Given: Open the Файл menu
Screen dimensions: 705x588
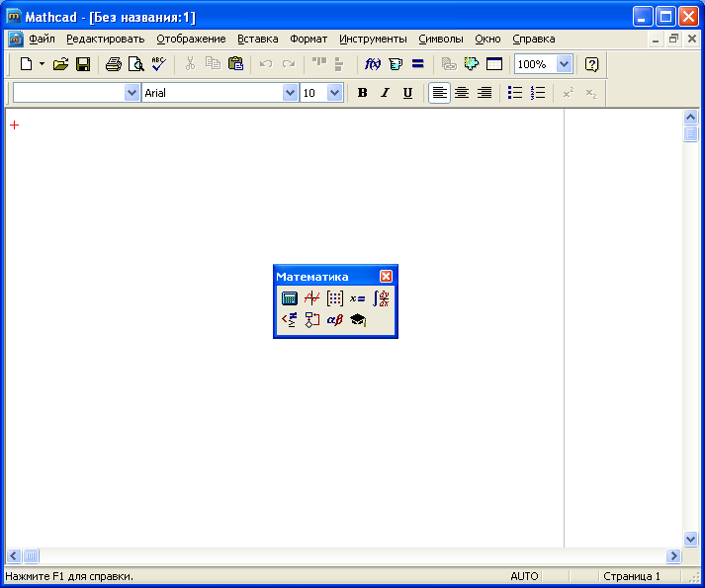Looking at the screenshot, I should tap(42, 40).
